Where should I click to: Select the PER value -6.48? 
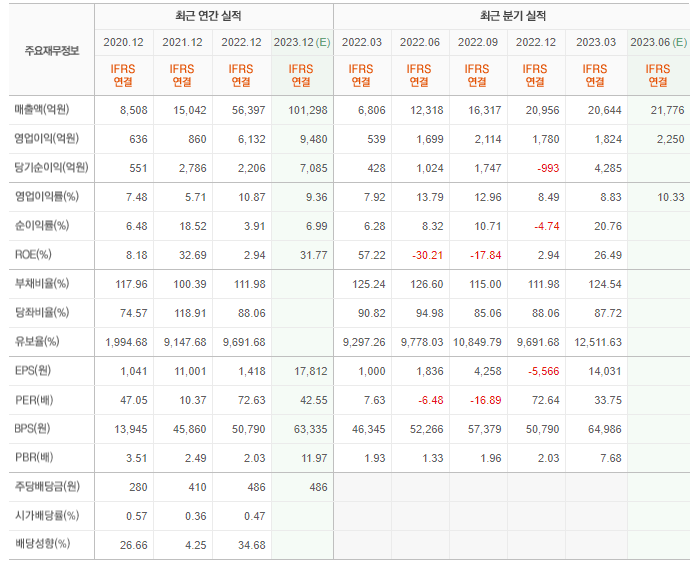431,400
